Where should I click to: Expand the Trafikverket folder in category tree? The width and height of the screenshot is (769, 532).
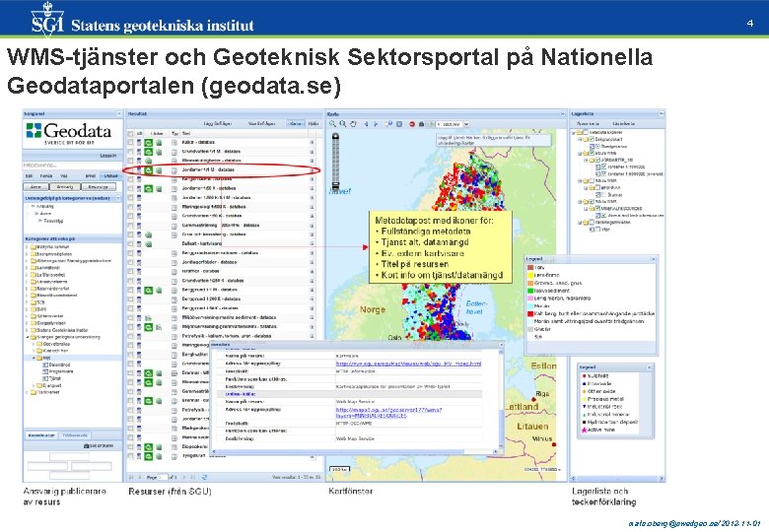[28, 392]
